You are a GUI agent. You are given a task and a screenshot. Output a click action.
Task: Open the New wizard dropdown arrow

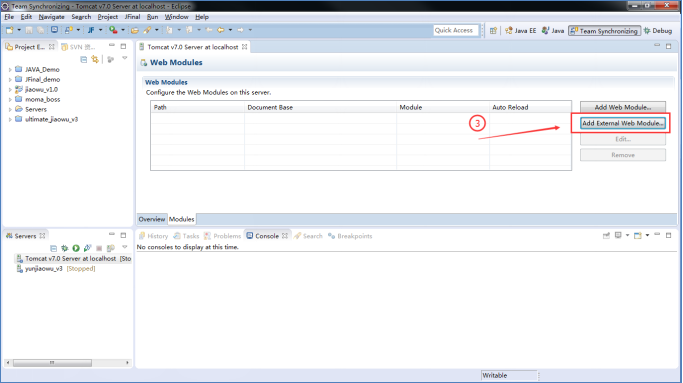(19, 30)
